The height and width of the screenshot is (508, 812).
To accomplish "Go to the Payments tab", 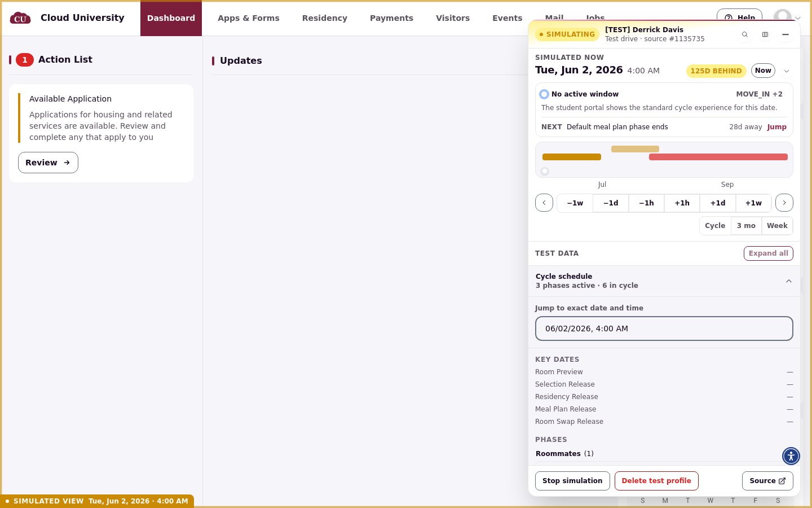I will click(391, 18).
